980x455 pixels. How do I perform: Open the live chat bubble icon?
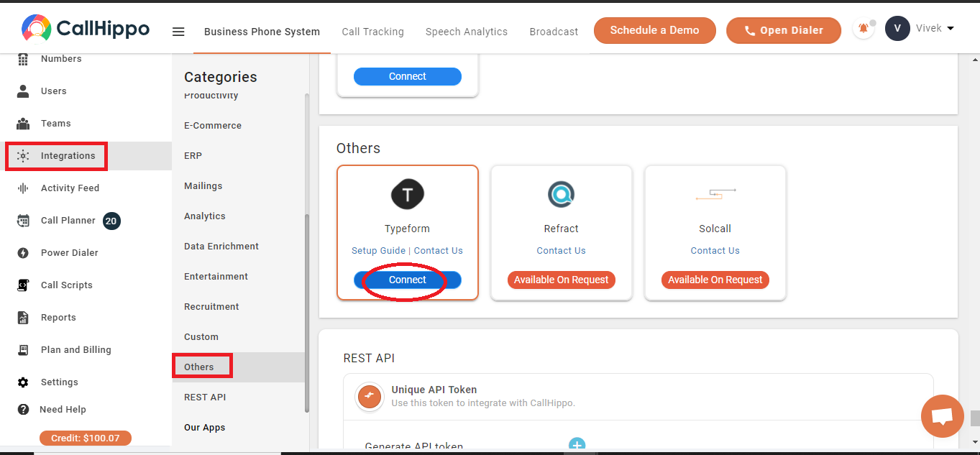pyautogui.click(x=943, y=416)
